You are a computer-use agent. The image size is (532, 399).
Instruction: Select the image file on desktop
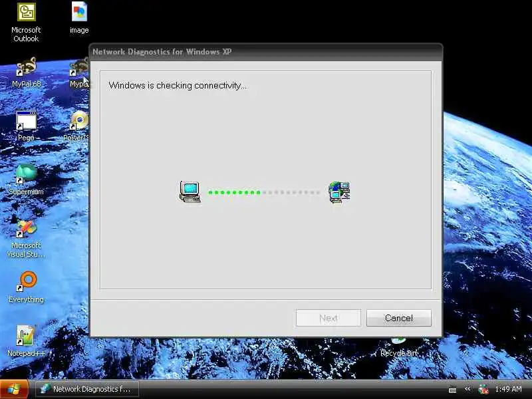[x=79, y=18]
